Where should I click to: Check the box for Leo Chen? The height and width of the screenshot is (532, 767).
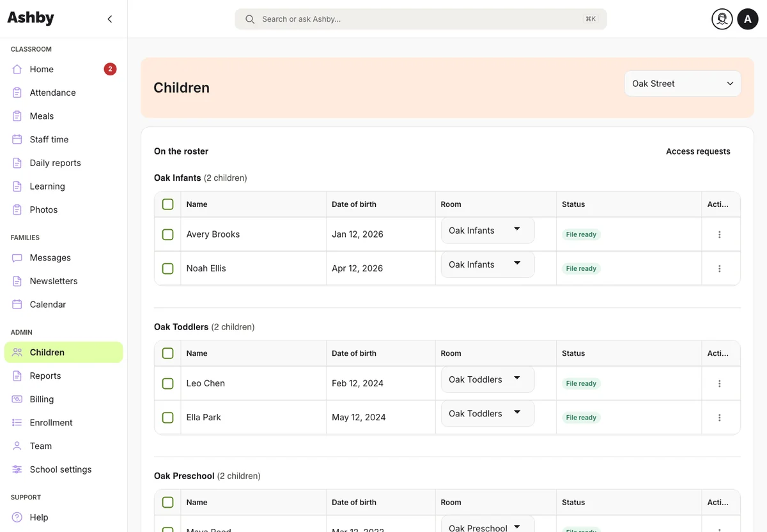tap(167, 383)
